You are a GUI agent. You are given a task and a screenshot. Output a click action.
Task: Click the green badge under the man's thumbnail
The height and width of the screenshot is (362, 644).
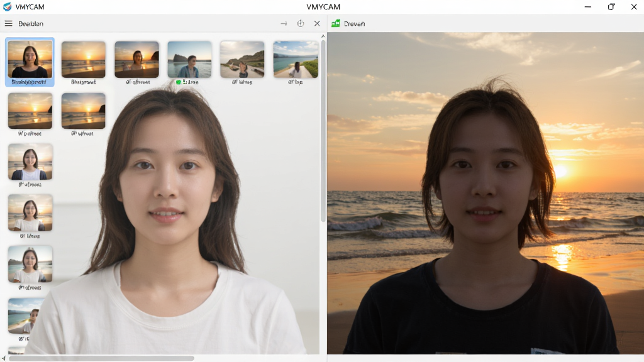(178, 82)
